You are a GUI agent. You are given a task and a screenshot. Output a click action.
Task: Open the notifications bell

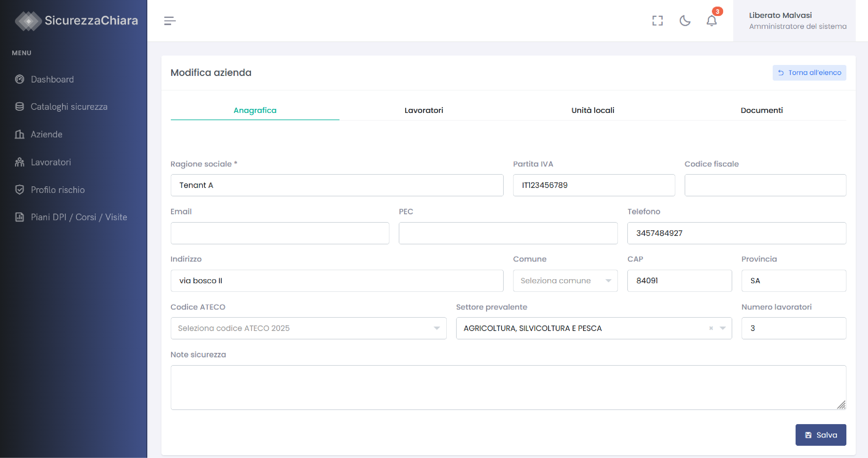[711, 21]
